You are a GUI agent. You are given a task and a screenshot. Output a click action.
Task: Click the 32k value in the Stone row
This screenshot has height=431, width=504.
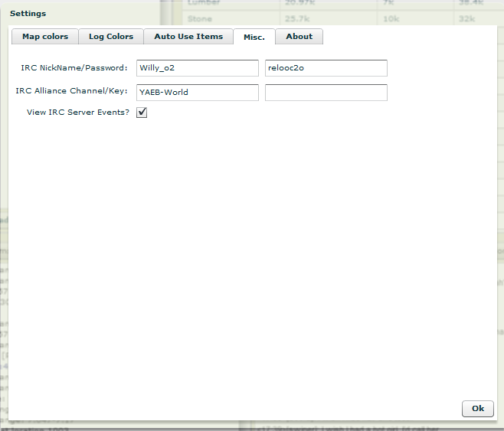coord(468,18)
